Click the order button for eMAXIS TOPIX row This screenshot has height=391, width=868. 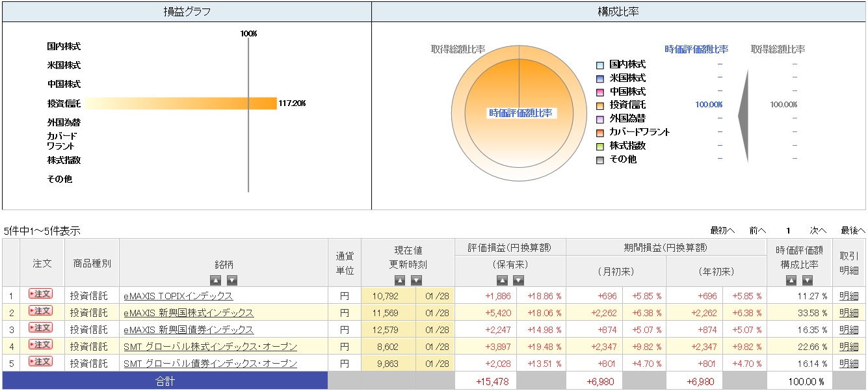[41, 294]
